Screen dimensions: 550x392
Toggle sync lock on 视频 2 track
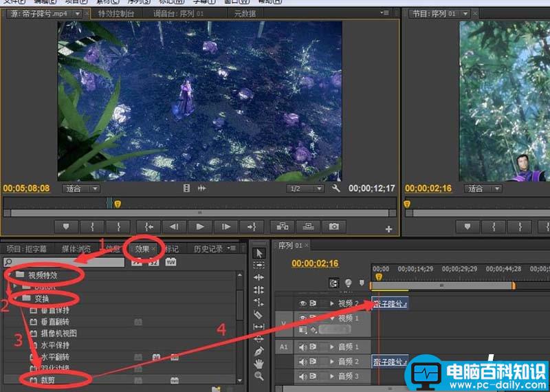tap(313, 303)
